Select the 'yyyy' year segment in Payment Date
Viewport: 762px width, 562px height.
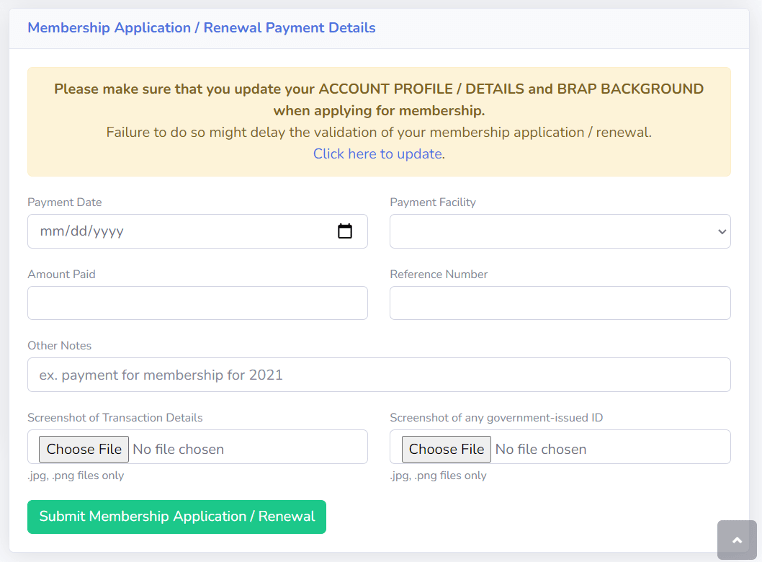[x=108, y=231]
